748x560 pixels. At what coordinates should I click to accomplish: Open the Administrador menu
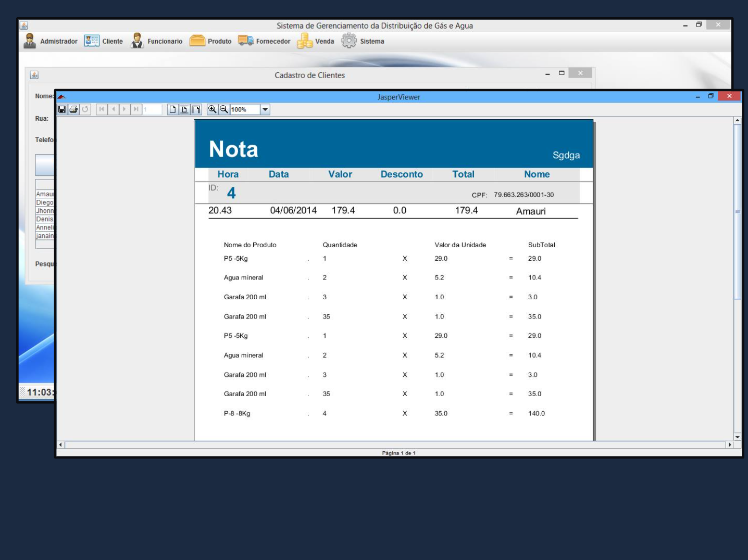tap(51, 41)
